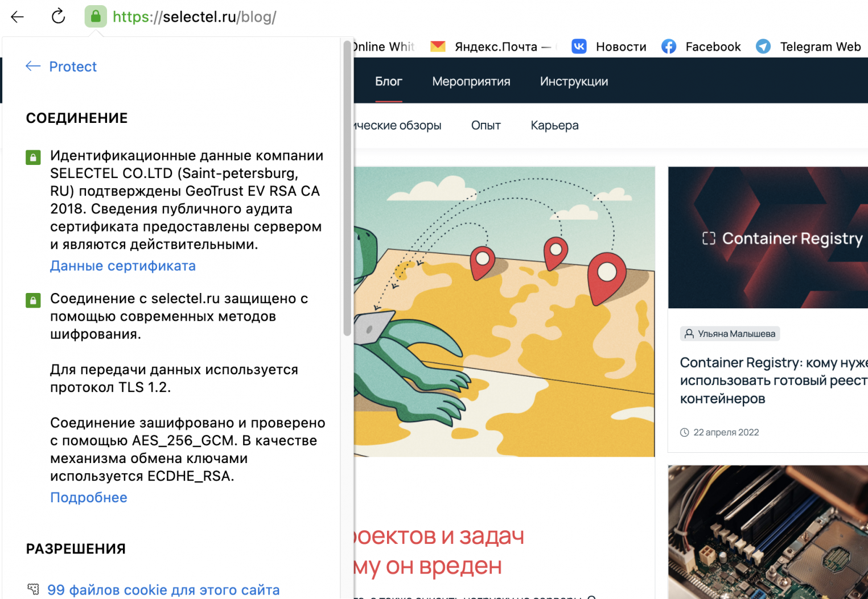868x599 pixels.
Task: Click the Подробнее link about encryption
Action: click(x=89, y=497)
